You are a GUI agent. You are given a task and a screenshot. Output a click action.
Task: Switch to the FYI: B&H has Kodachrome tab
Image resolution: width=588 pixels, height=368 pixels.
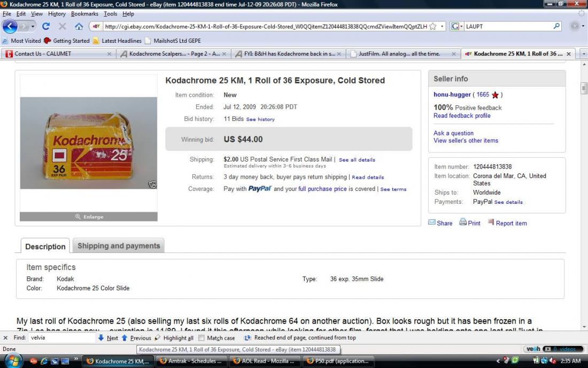(x=288, y=53)
